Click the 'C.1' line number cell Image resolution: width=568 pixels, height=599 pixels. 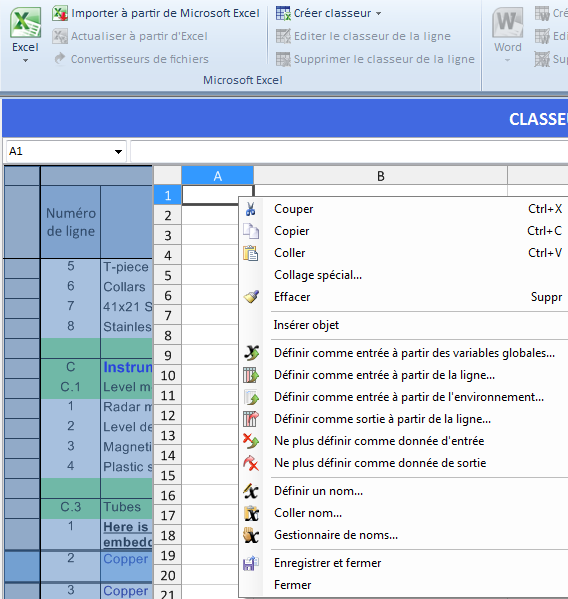pos(71,387)
